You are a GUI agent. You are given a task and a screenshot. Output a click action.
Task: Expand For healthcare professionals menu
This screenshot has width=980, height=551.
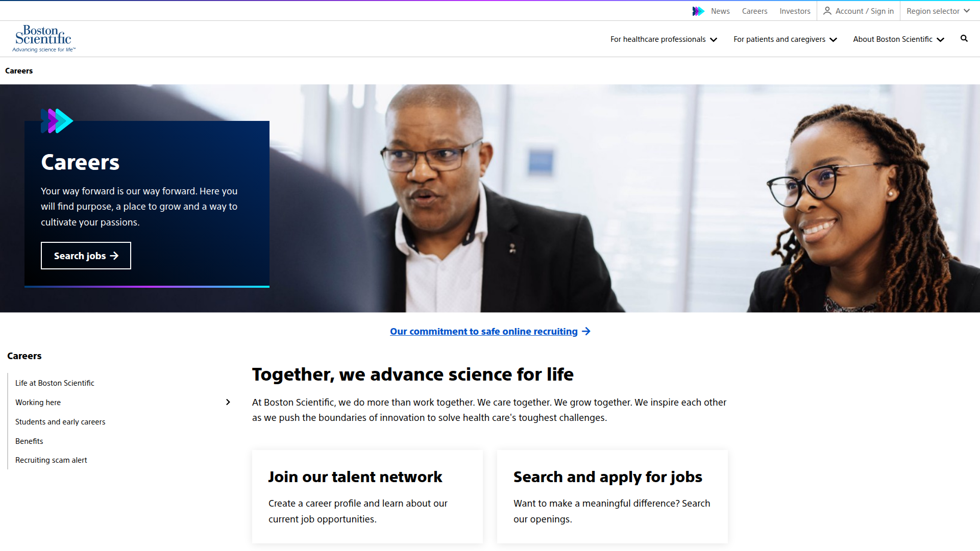point(664,39)
